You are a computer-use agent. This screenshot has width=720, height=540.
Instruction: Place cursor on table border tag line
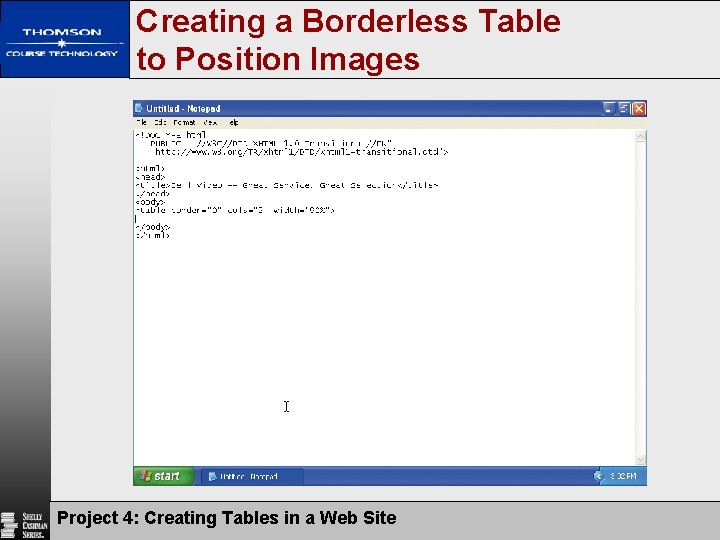pos(235,210)
